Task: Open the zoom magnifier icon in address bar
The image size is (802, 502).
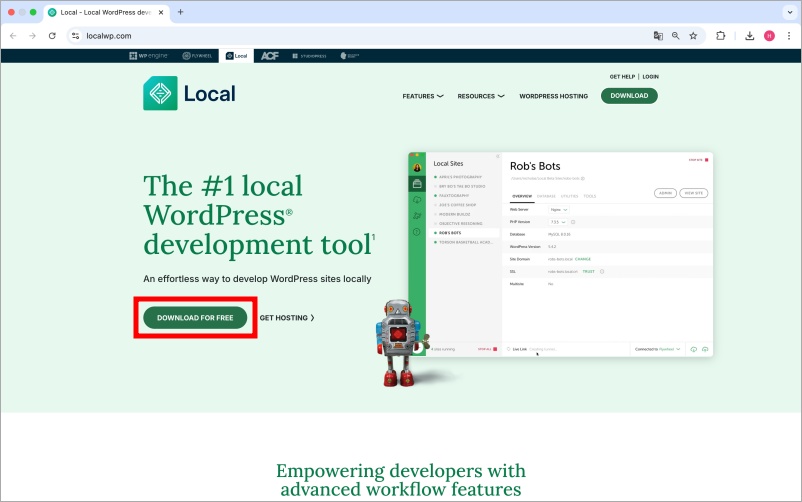Action: 676,36
